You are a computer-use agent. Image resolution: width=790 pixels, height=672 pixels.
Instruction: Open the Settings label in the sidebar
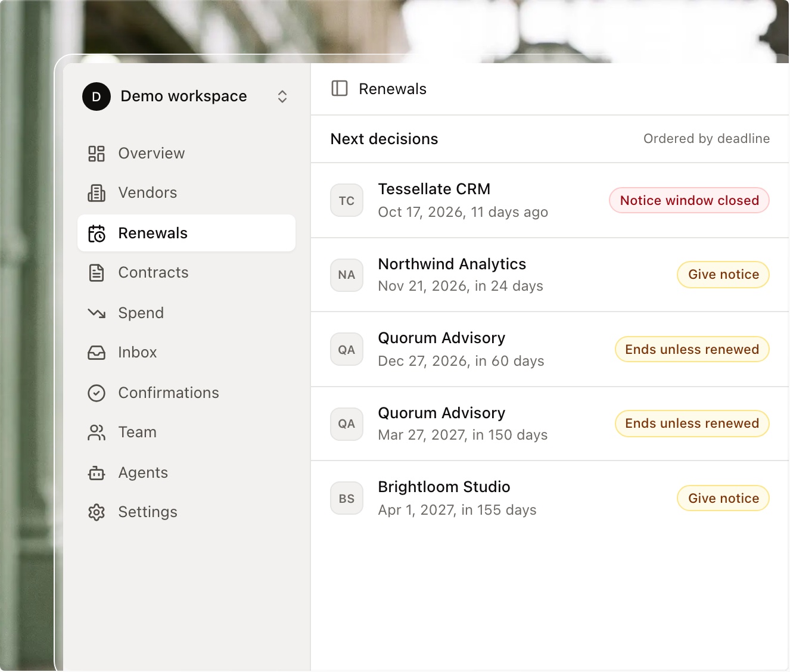point(148,512)
